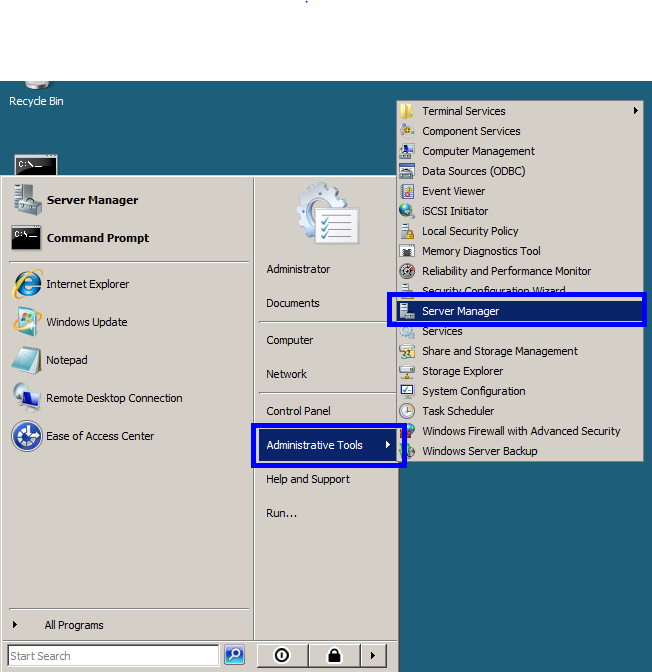Click the Windows Update icon
The image size is (652, 672).
[x=27, y=321]
